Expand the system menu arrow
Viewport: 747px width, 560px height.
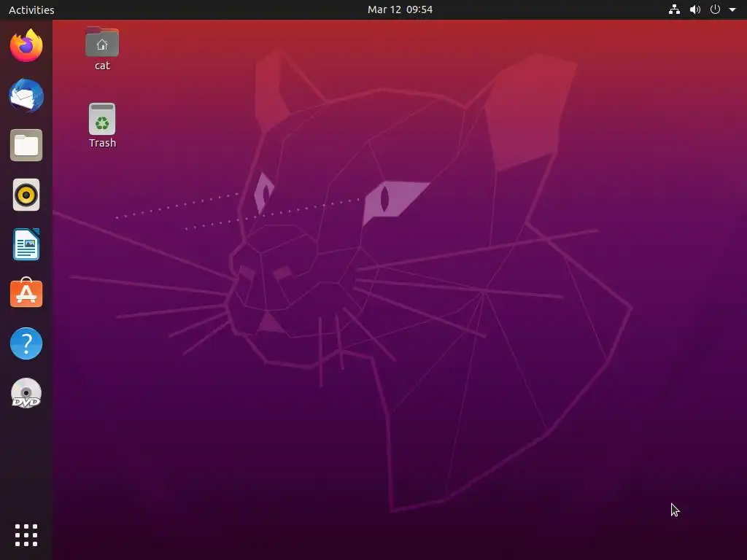tap(732, 9)
